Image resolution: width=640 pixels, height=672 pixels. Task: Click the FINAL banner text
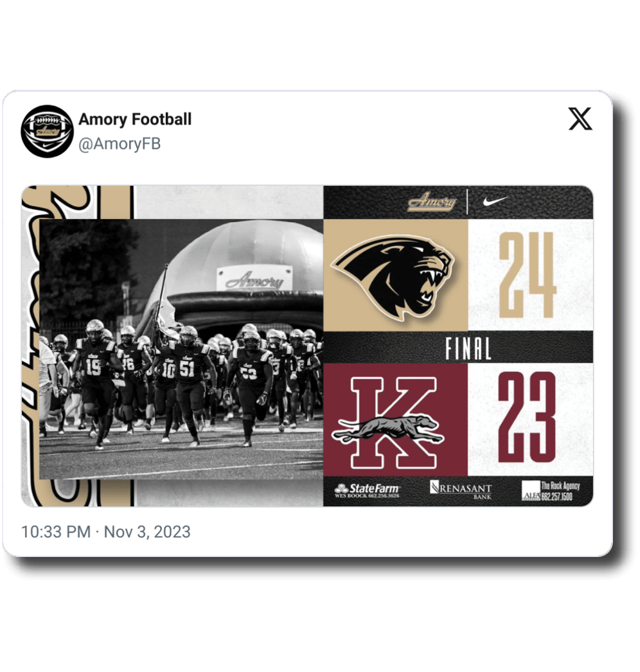tap(468, 349)
